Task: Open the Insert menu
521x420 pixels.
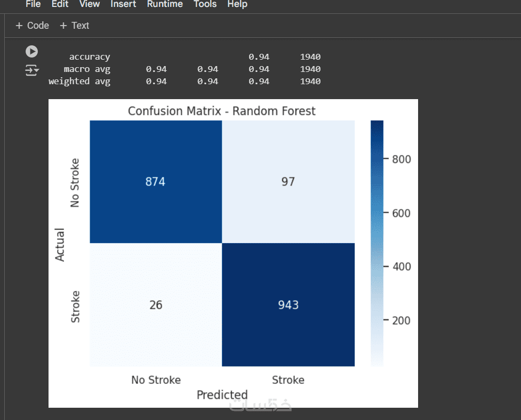Action: (123, 4)
